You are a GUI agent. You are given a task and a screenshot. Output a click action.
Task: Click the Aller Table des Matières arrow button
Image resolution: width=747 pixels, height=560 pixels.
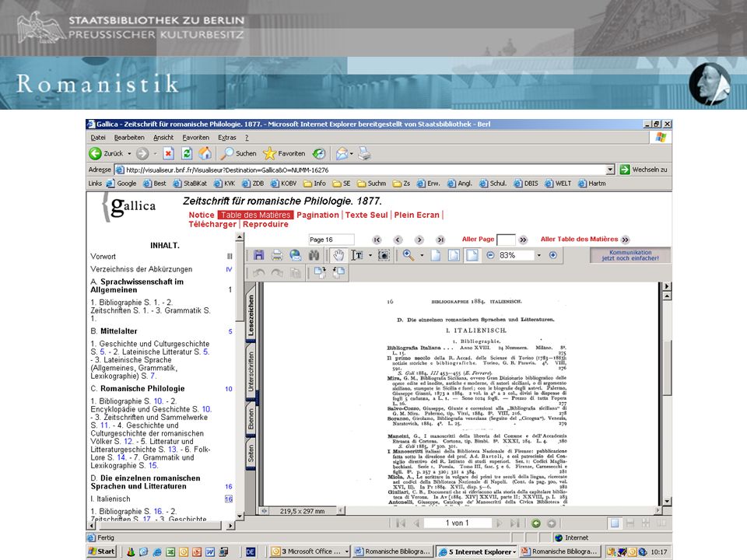pos(625,240)
